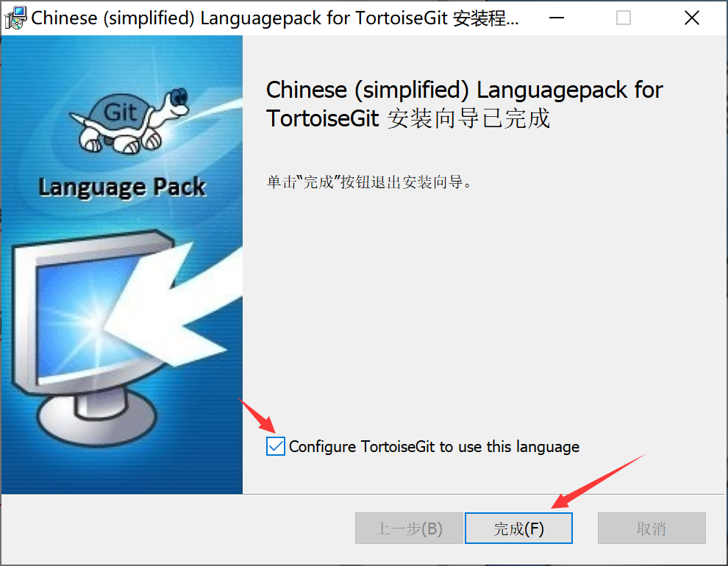Minimize the language pack installer window
Image resolution: width=728 pixels, height=566 pixels.
point(556,18)
